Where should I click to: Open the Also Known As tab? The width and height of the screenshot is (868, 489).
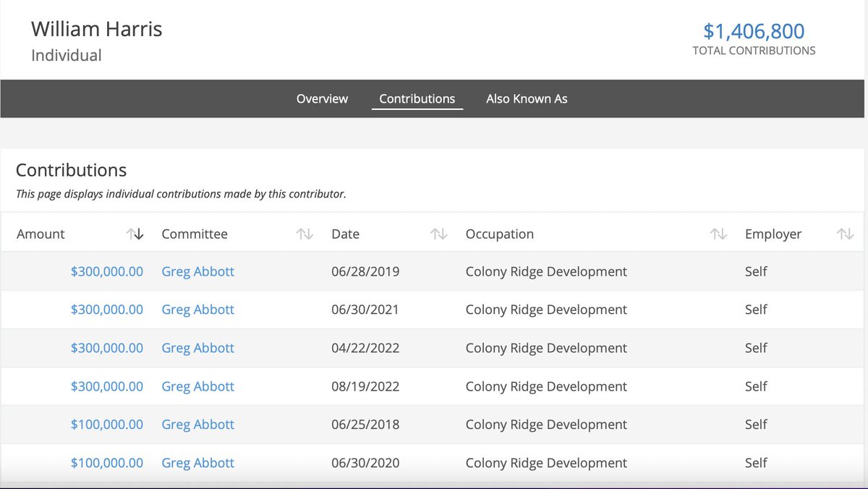pos(527,99)
